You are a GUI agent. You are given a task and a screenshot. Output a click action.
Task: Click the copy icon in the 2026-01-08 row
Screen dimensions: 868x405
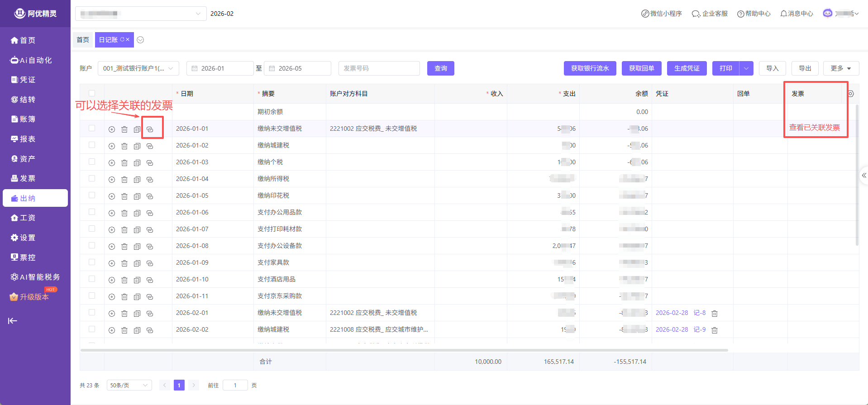point(137,247)
